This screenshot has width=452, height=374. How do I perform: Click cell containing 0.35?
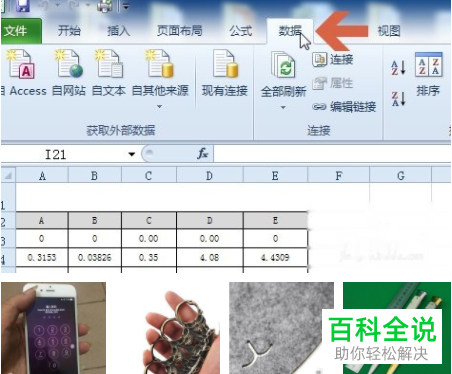pyautogui.click(x=149, y=257)
